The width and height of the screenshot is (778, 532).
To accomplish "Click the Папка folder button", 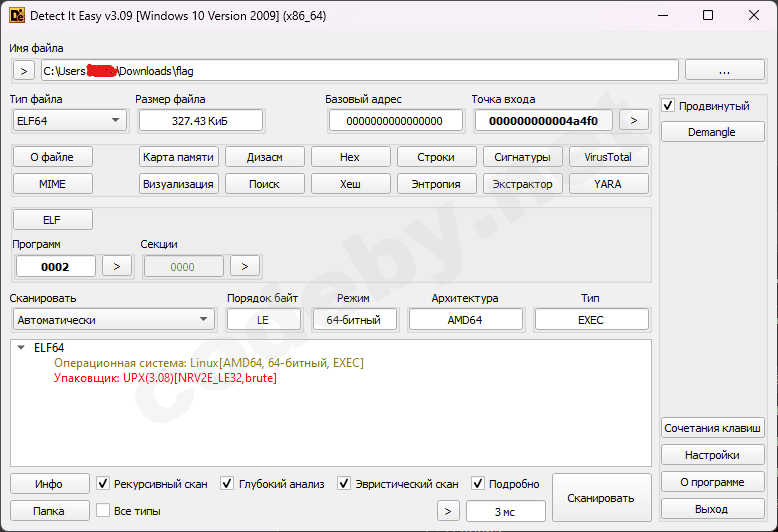I will click(49, 511).
